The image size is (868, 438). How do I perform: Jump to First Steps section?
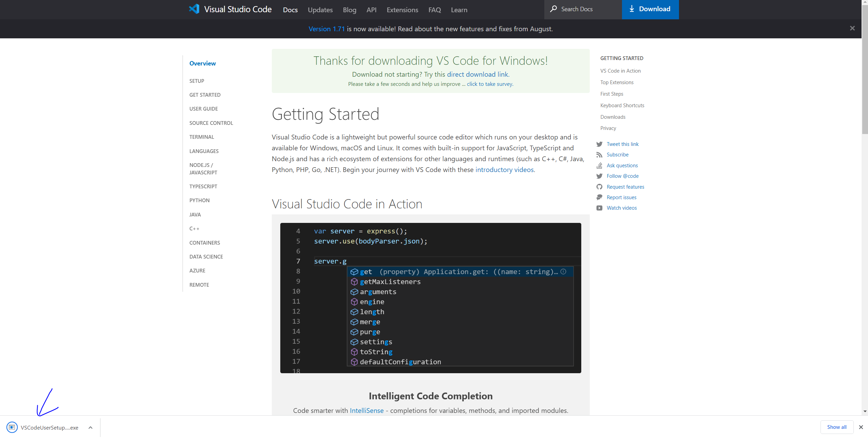[x=611, y=94]
